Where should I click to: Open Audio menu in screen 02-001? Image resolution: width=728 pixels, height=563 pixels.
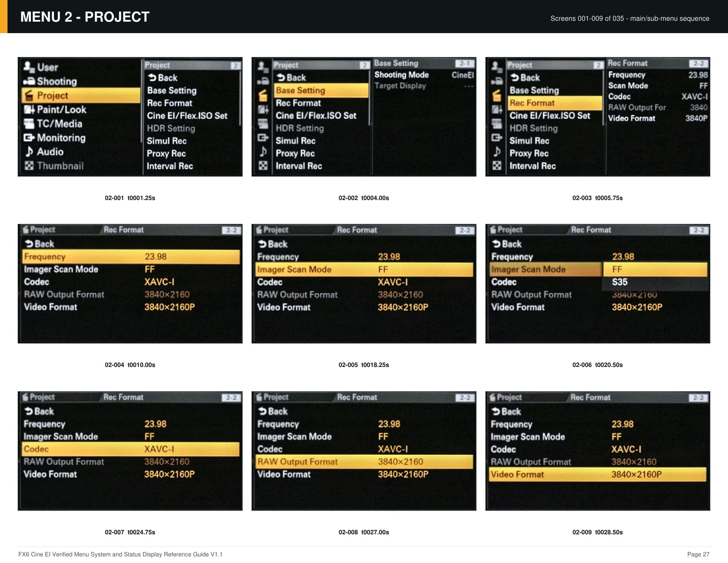tap(81, 152)
